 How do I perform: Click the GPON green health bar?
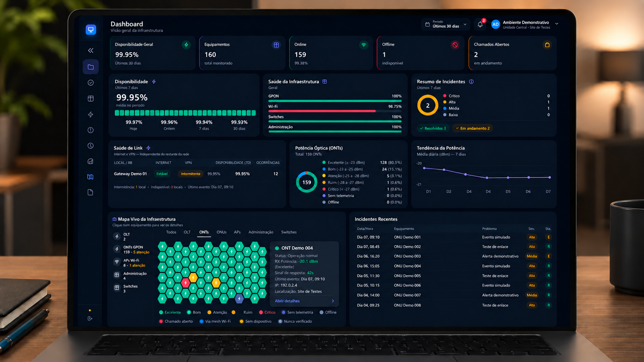click(x=335, y=101)
